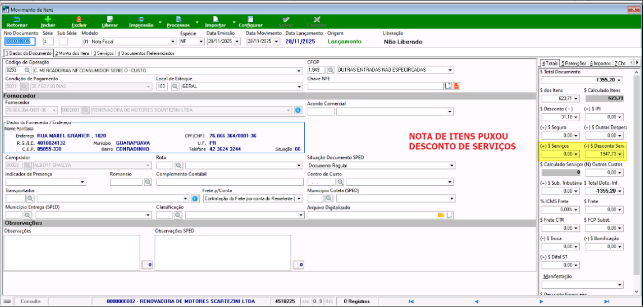Click the CFOP search magnifier icon
This screenshot has width=644, height=307.
coord(330,70)
